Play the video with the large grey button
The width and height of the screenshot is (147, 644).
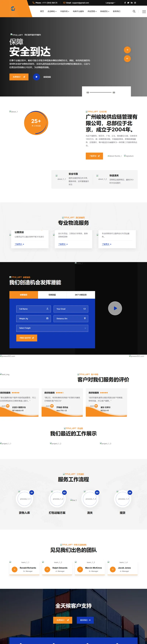[x=115, y=308]
